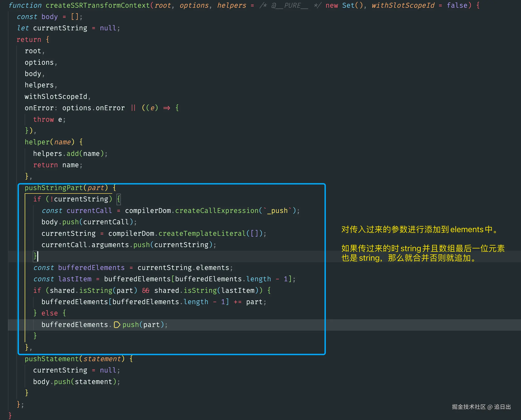Click the onError property key
Screen dimensions: 521x420
[x=39, y=108]
